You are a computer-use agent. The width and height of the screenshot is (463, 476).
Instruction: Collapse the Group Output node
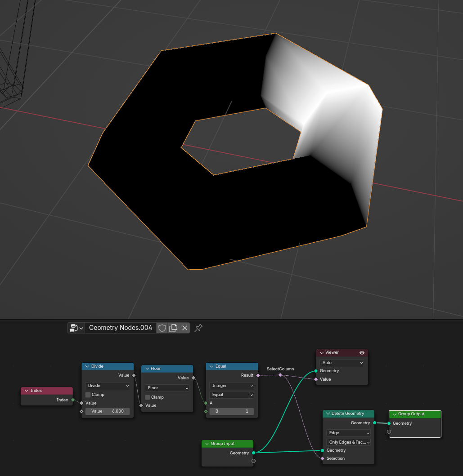click(394, 414)
